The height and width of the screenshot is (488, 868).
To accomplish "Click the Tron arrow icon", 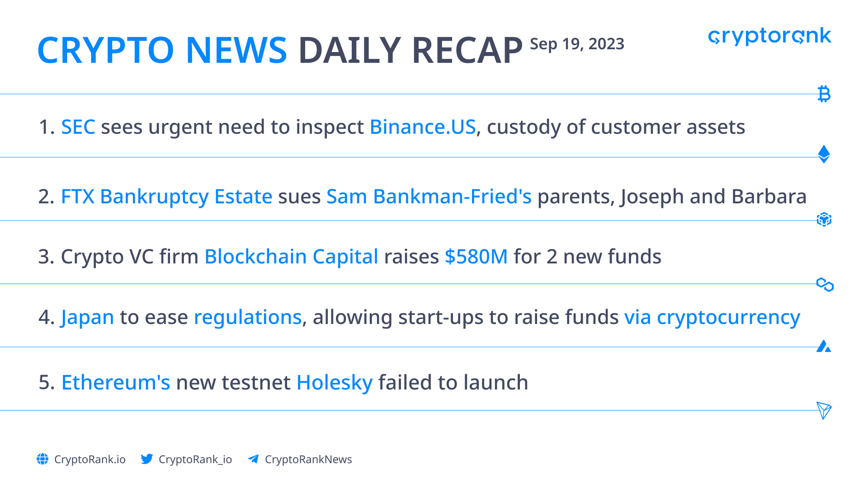I will tap(824, 410).
